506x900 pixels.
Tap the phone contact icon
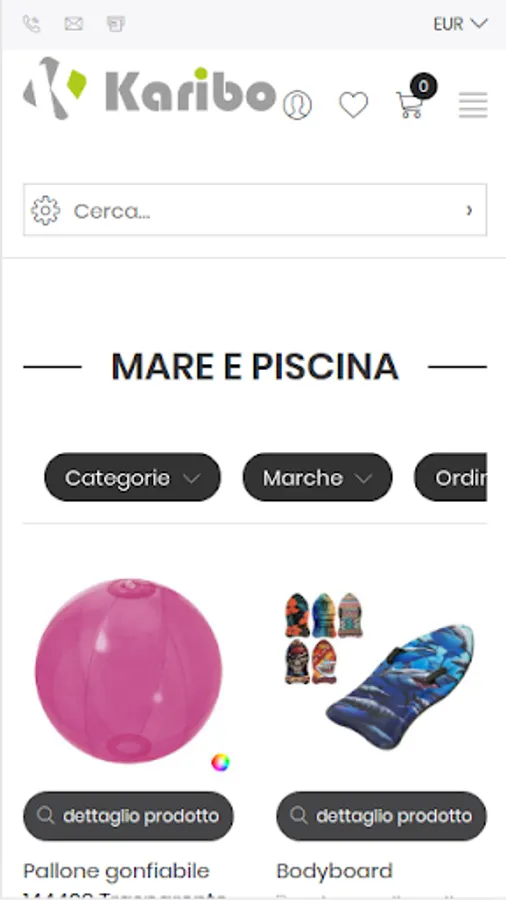(32, 24)
